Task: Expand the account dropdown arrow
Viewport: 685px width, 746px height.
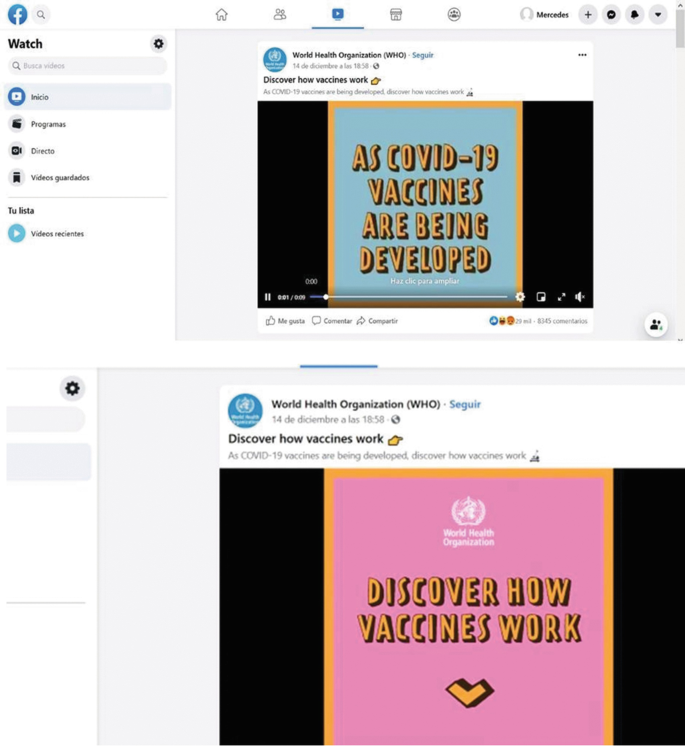Action: coord(658,15)
